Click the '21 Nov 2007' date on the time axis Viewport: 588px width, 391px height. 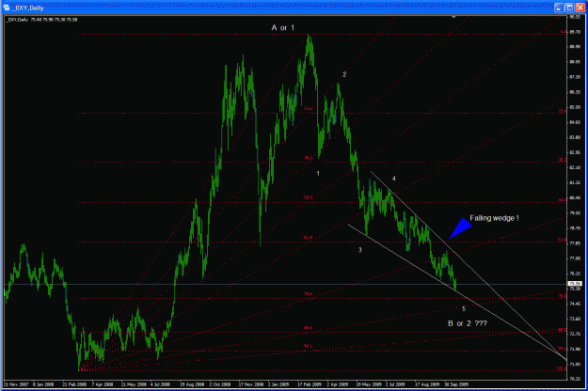point(17,384)
